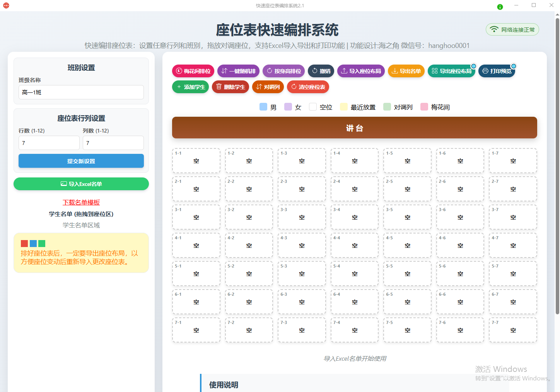Arrange seats with 按身高排位
Viewport: 560px width, 392px height.
coord(283,71)
